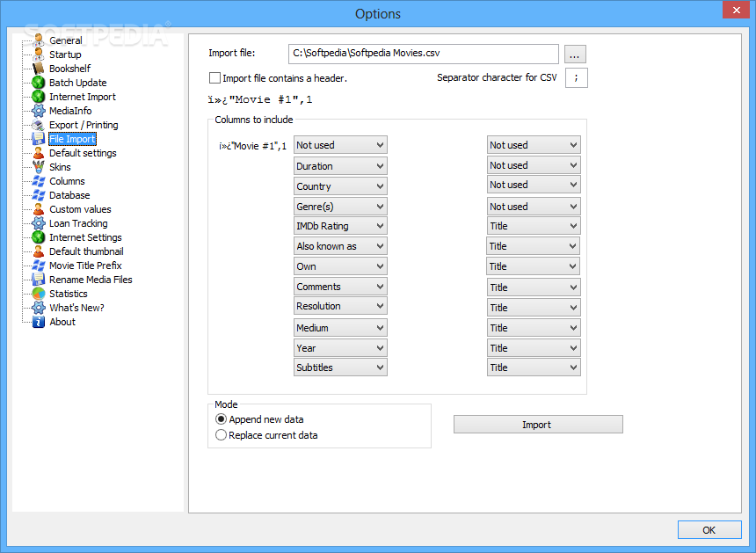Open the Country column dropdown
Screen dimensions: 756x553
pyautogui.click(x=340, y=186)
